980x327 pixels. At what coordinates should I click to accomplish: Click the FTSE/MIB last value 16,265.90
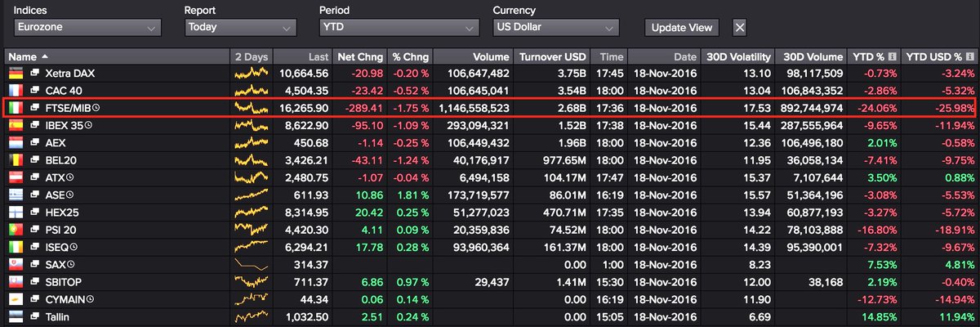pyautogui.click(x=303, y=108)
